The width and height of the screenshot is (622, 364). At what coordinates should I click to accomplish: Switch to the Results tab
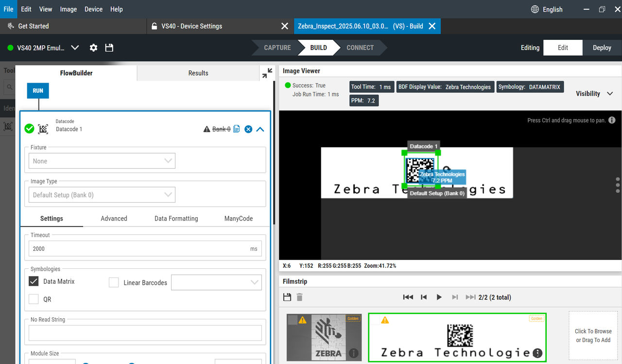tap(198, 73)
